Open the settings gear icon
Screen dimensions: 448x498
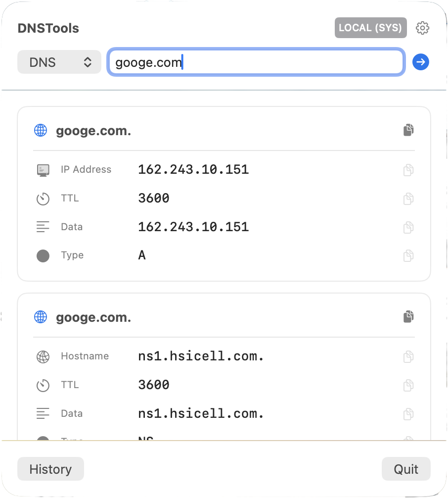[422, 28]
